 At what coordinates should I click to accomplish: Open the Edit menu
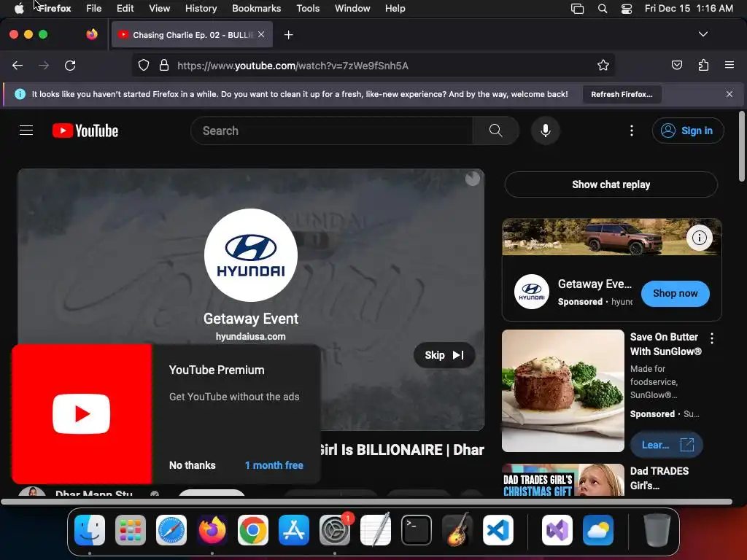click(125, 8)
